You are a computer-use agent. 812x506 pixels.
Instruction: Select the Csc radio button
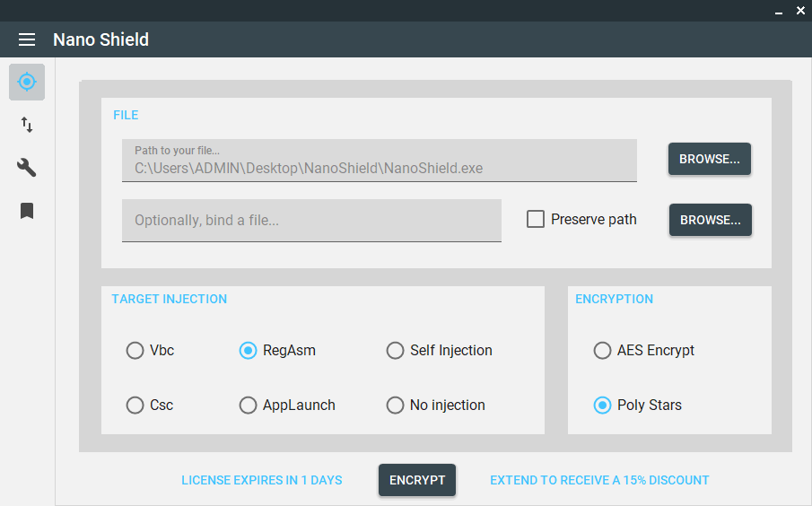(135, 406)
